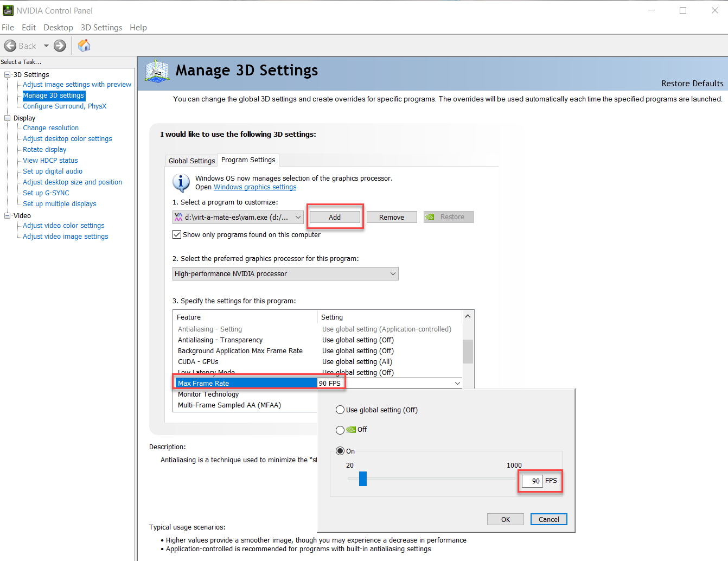728x561 pixels.
Task: Click the Restore button
Action: click(449, 217)
